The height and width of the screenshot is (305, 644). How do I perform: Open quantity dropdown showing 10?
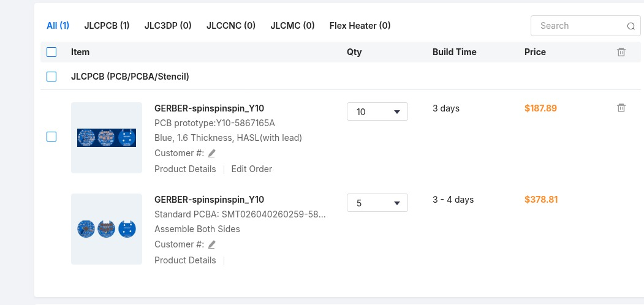point(377,111)
